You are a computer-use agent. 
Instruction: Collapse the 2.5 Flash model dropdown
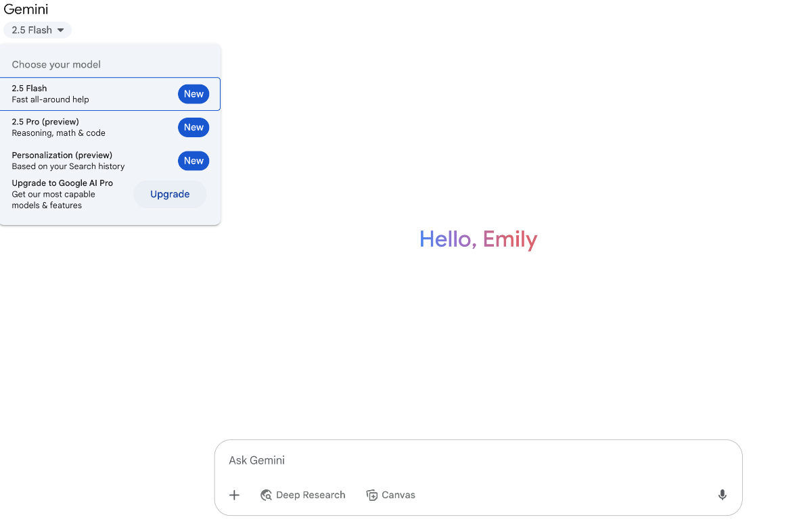click(x=37, y=30)
